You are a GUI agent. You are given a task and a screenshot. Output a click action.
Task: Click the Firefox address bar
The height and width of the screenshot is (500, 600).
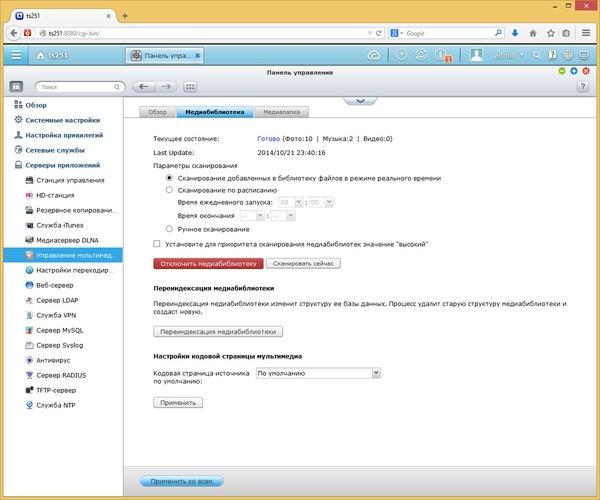202,33
